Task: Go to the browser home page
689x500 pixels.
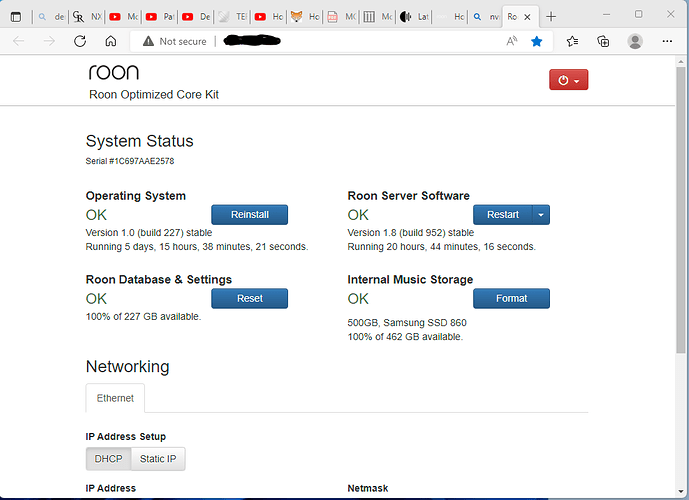Action: (111, 41)
